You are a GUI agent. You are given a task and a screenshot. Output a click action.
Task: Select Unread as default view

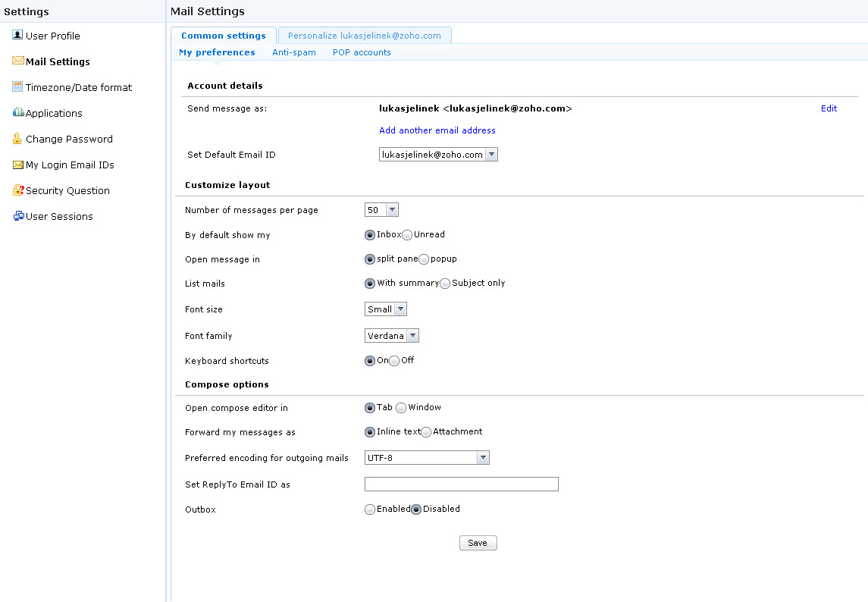(x=407, y=235)
